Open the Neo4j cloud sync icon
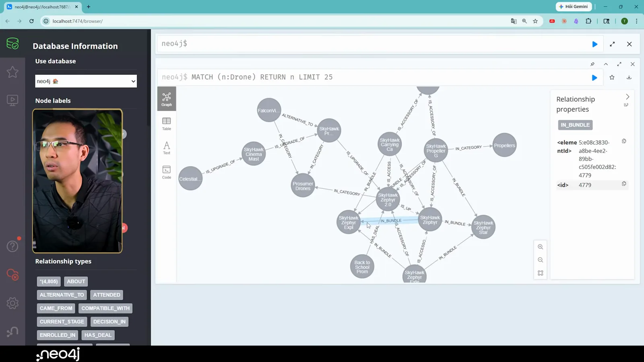 click(x=12, y=275)
